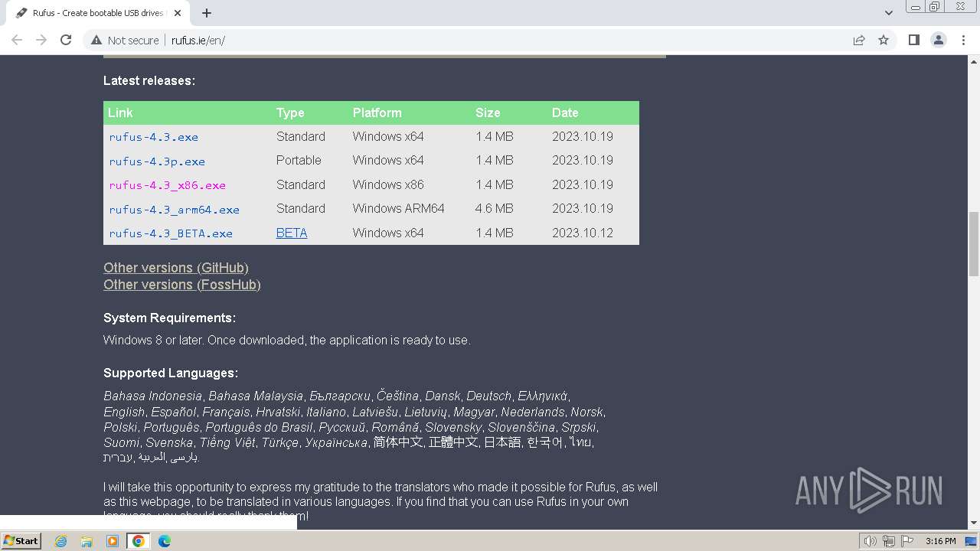Screen dimensions: 980x551
Task: Select the Portable type cell
Action: [299, 160]
